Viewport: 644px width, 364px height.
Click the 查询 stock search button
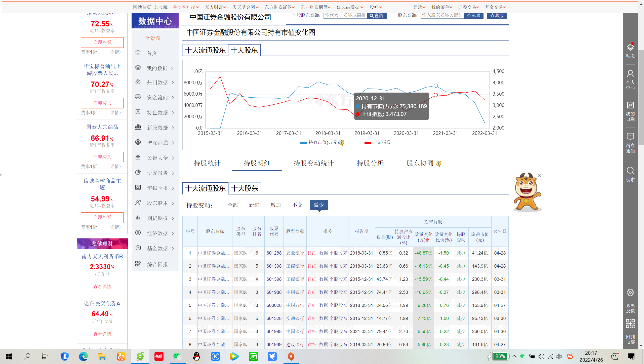coord(377,16)
